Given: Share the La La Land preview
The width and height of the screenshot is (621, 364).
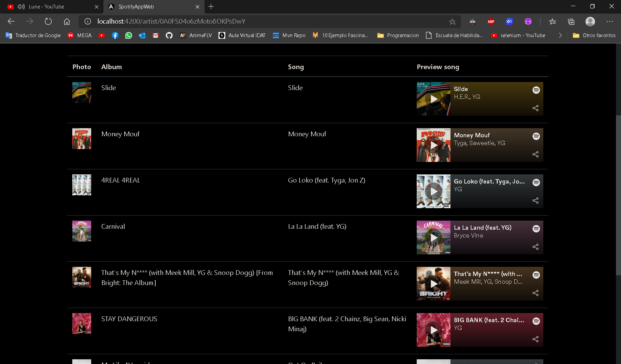Looking at the screenshot, I should tap(536, 247).
